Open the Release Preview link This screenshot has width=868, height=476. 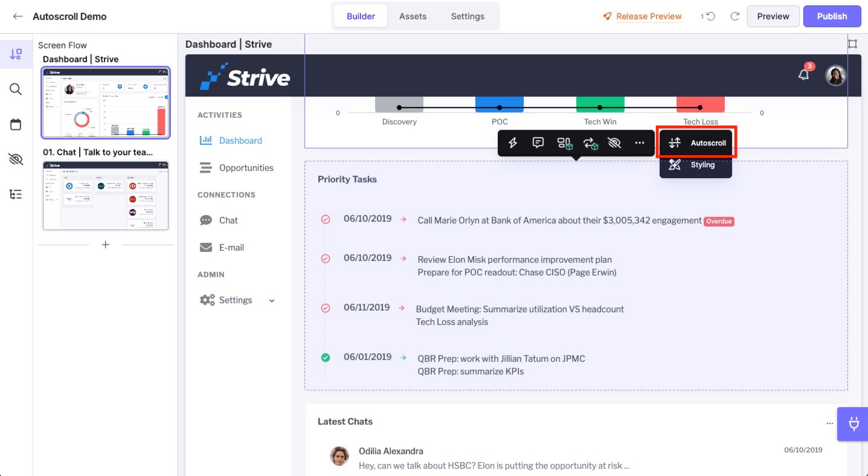click(x=648, y=16)
